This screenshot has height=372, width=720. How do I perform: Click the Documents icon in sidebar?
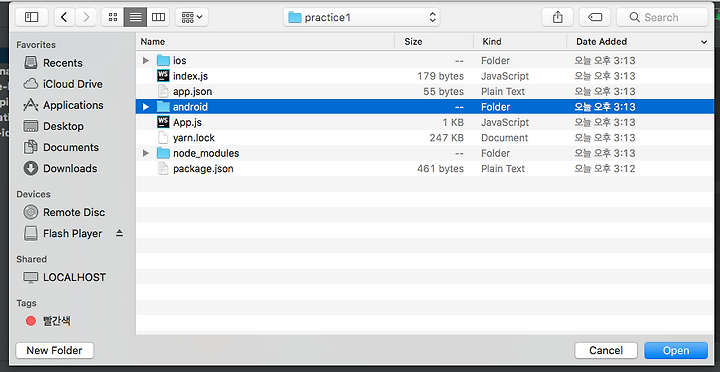tap(31, 147)
